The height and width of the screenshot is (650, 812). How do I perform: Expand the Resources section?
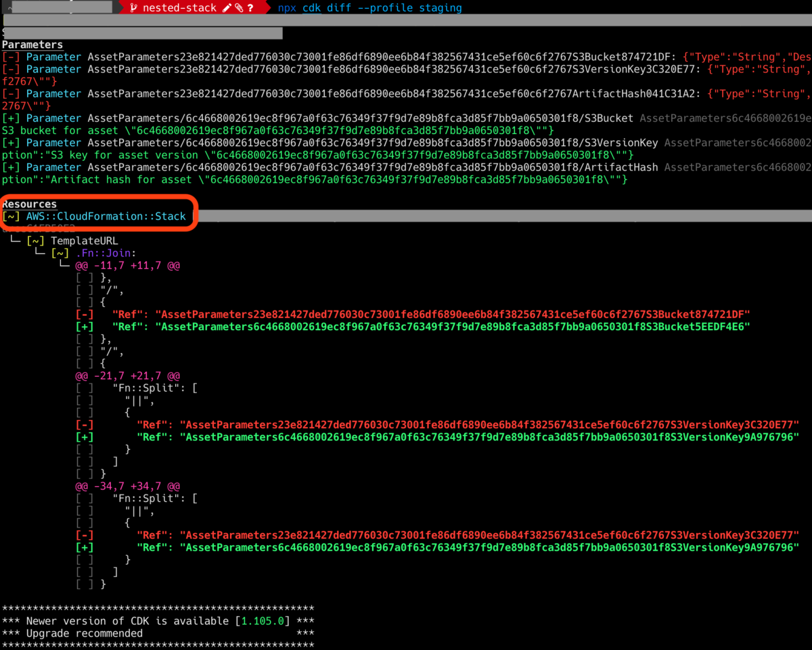coord(29,204)
